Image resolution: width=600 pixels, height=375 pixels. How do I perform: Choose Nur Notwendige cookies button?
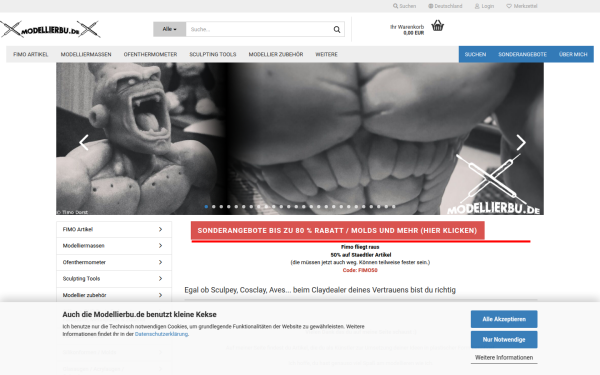(504, 339)
